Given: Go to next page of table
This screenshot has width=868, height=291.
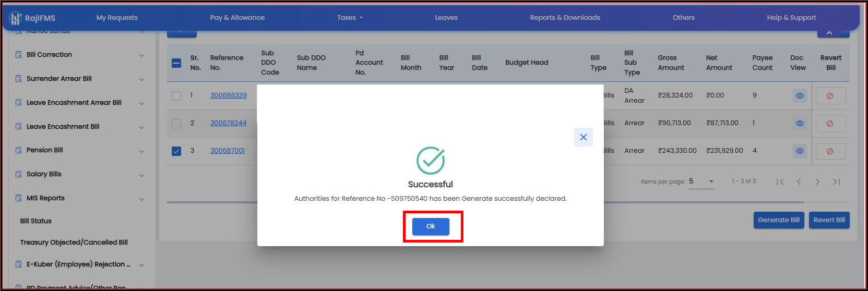Looking at the screenshot, I should click(x=817, y=182).
